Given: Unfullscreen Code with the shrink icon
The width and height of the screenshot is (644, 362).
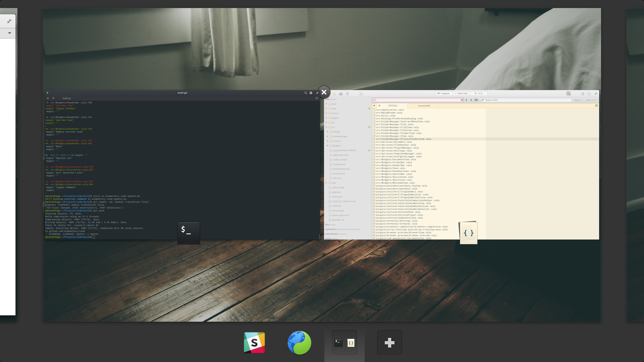Looking at the screenshot, I should pos(596,93).
